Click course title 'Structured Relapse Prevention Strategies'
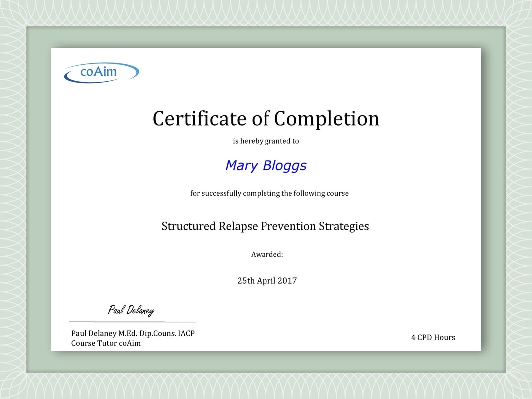This screenshot has width=532, height=399. tap(266, 226)
